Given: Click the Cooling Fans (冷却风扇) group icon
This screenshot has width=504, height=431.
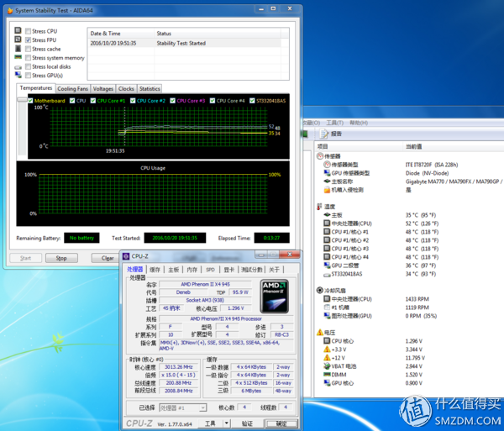Looking at the screenshot, I should point(319,290).
